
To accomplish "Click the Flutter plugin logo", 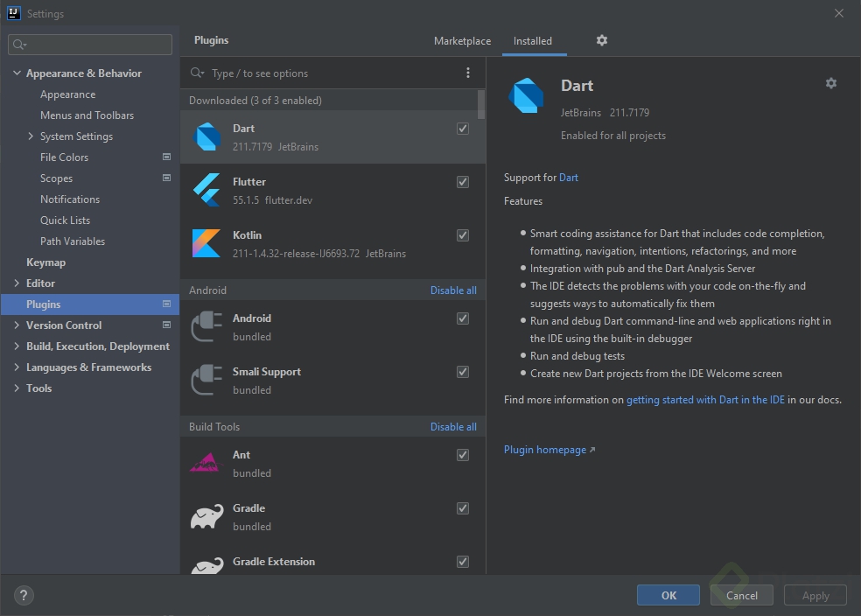I will click(207, 190).
